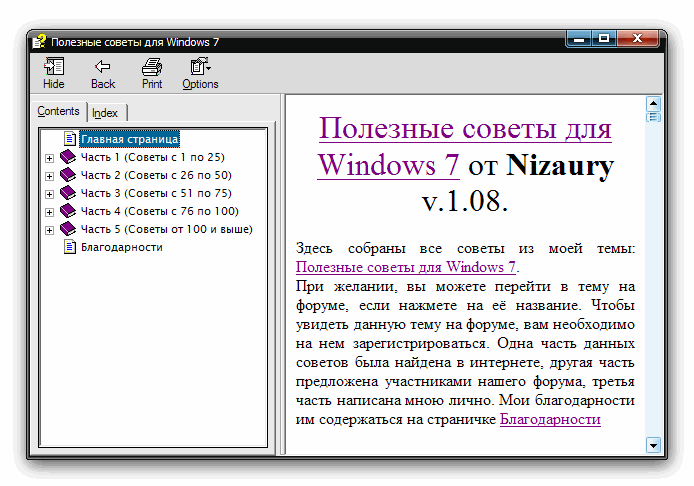Image resolution: width=694 pixels, height=486 pixels.
Task: Open the Options toolbar menu
Action: pyautogui.click(x=200, y=68)
